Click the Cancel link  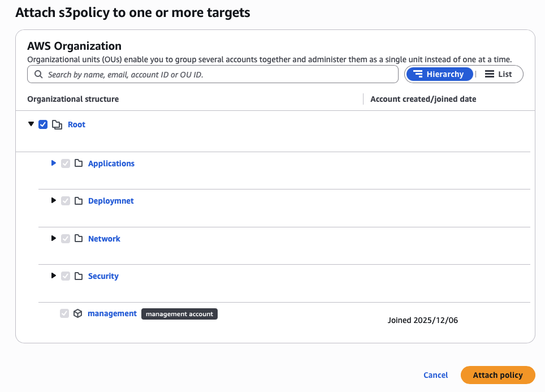tap(435, 375)
